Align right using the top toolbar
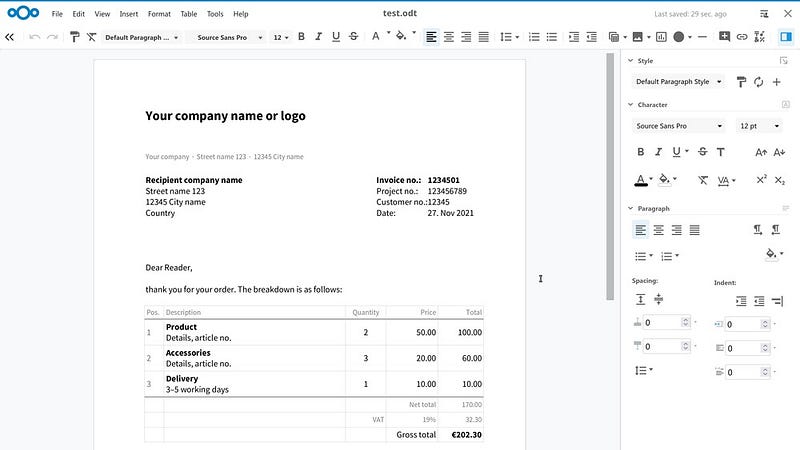 point(466,37)
